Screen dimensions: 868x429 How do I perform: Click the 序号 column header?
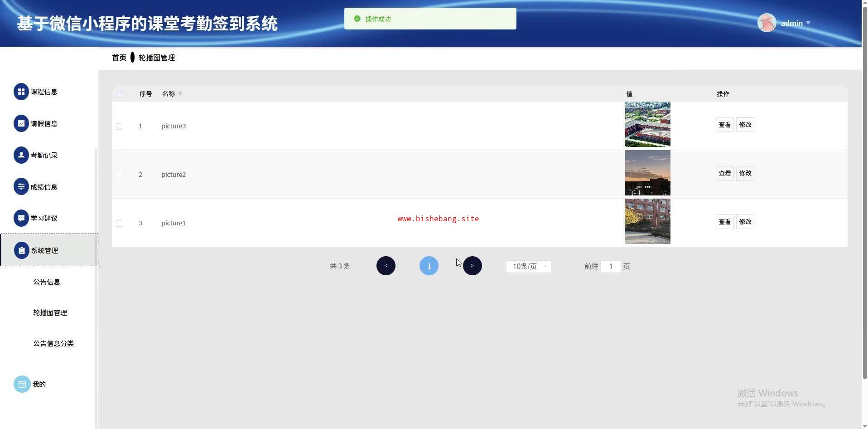click(x=145, y=94)
